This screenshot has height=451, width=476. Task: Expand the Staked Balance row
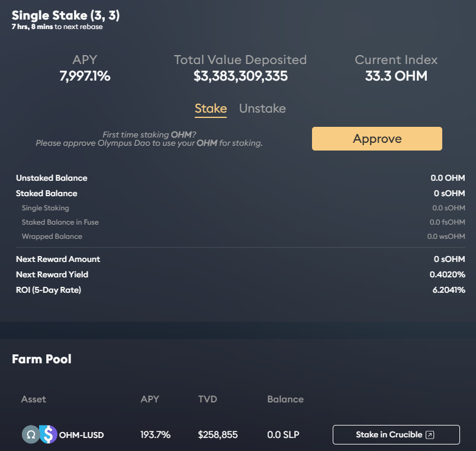[x=47, y=193]
